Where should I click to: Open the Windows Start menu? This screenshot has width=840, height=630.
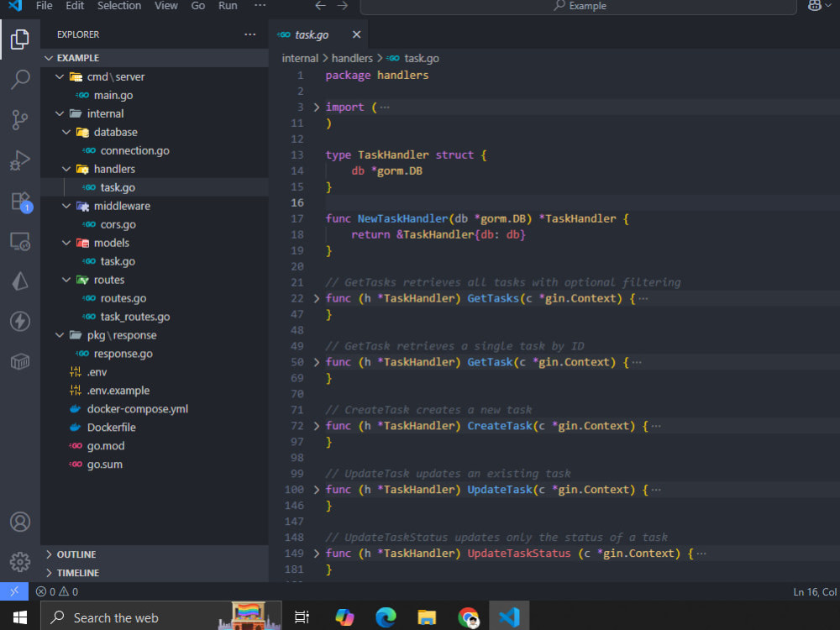pos(20,617)
